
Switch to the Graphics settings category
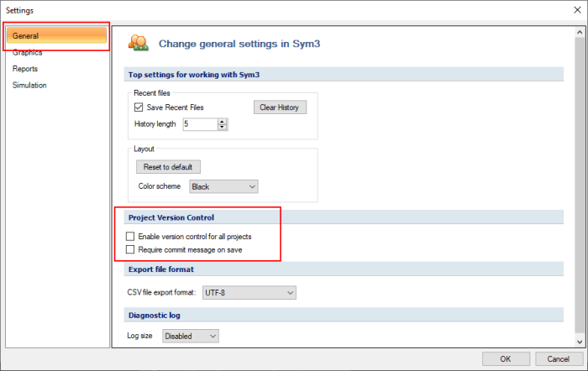[28, 53]
